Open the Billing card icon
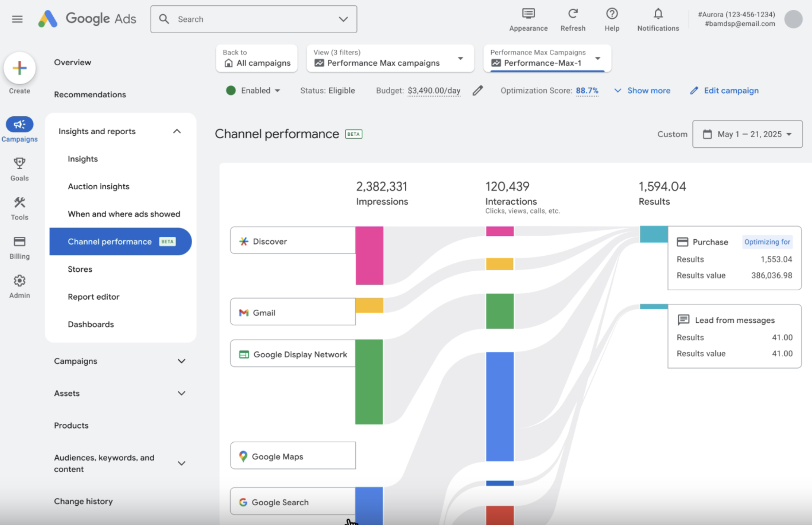The width and height of the screenshot is (812, 525). pos(19,242)
